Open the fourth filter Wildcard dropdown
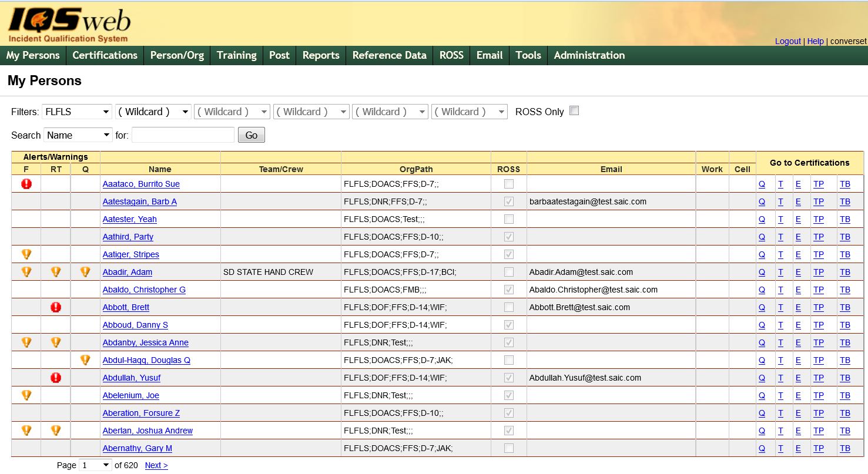868x474 pixels. (x=311, y=112)
